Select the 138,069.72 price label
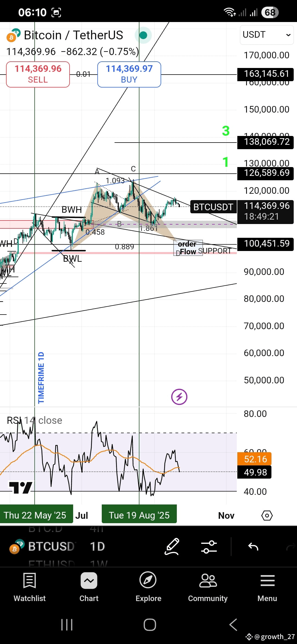The image size is (297, 644). click(x=265, y=142)
